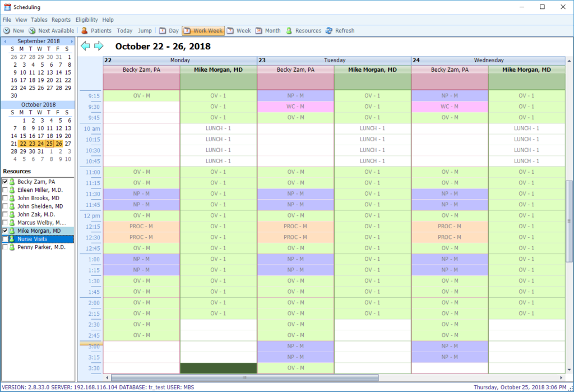Image resolution: width=574 pixels, height=392 pixels.
Task: Enable the Eileen Miller, M.D. resource checkbox
Action: pyautogui.click(x=6, y=190)
